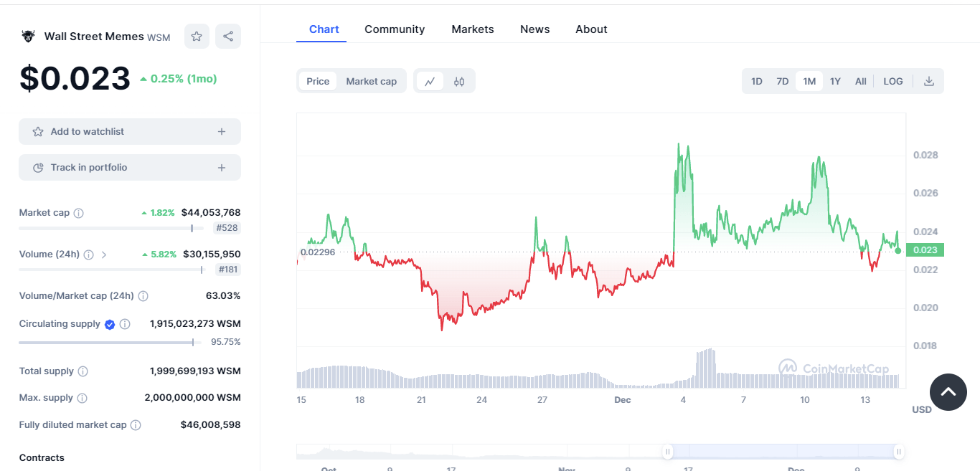
Task: Click the 5.82% volume change
Action: tap(159, 254)
